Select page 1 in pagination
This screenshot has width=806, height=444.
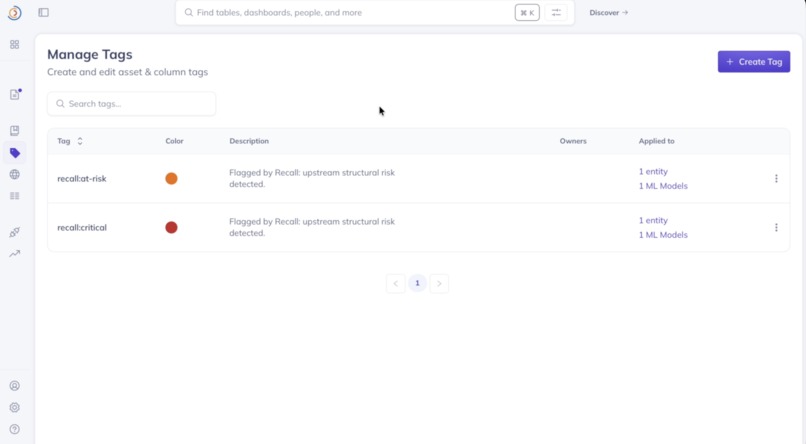coord(417,283)
